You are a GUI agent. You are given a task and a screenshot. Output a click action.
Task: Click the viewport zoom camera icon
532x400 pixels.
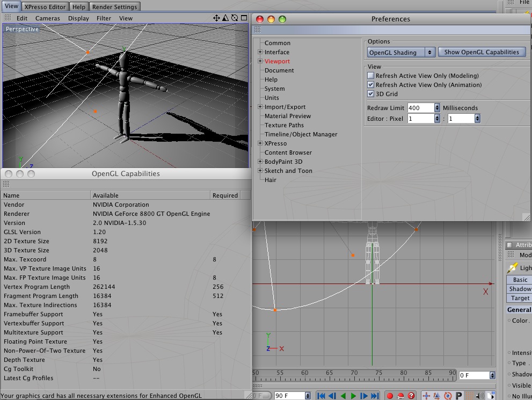pyautogui.click(x=226, y=18)
